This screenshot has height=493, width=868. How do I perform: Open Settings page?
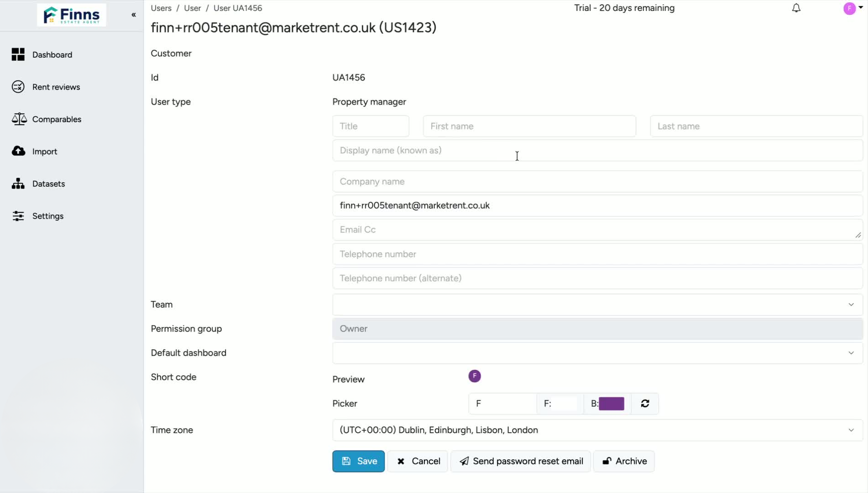[x=48, y=216]
